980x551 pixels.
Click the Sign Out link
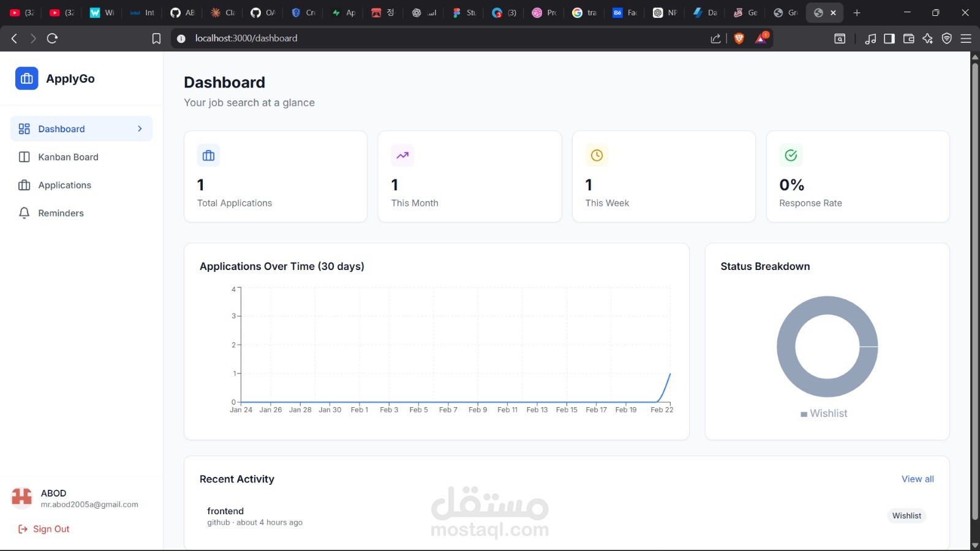coord(43,529)
